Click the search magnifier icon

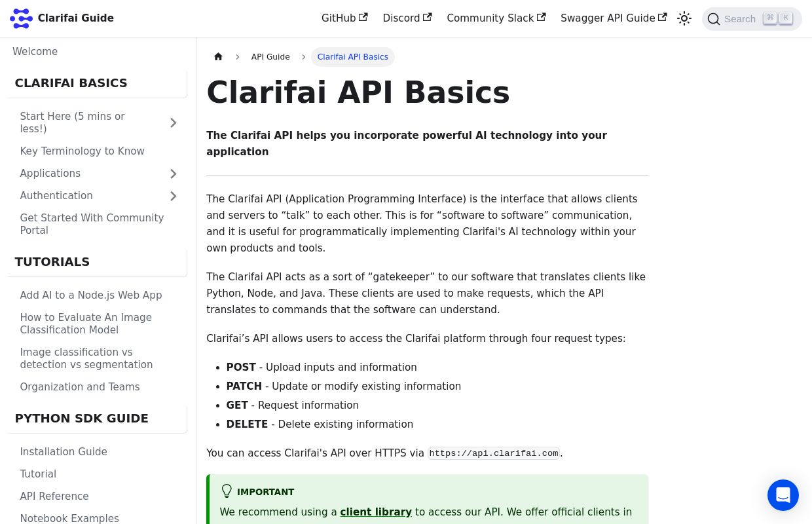pyautogui.click(x=714, y=19)
